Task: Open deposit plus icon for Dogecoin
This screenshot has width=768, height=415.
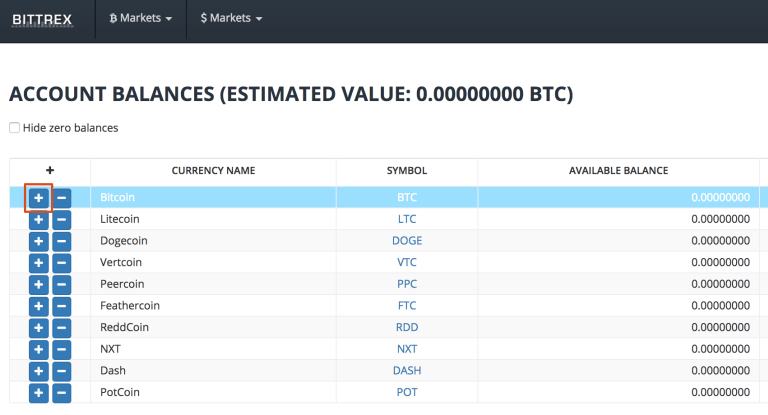Action: (39, 242)
